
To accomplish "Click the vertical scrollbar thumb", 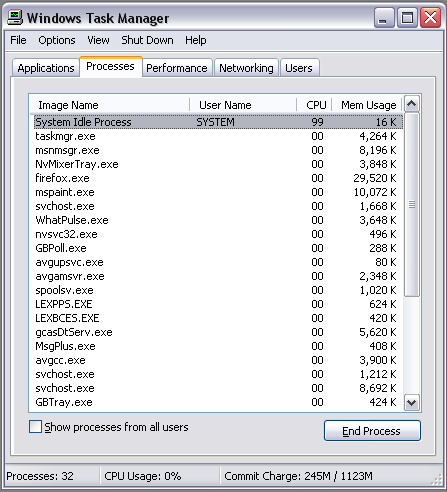I will tap(412, 204).
